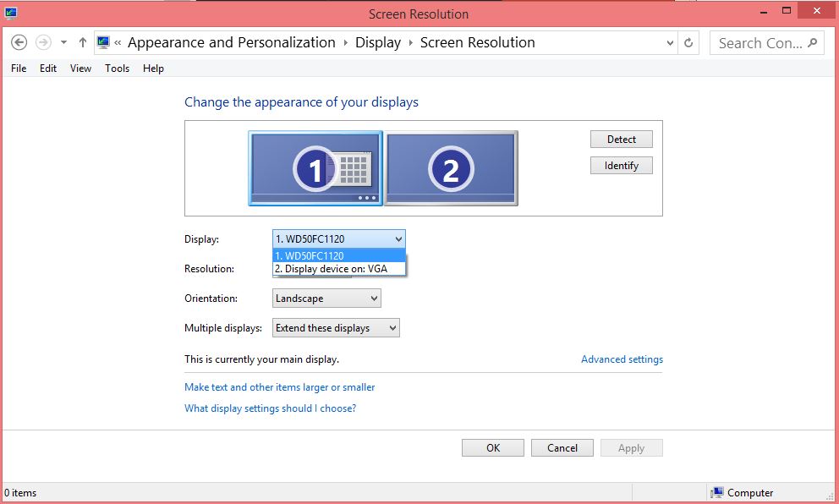The width and height of the screenshot is (839, 504).
Task: Click the search magnifier icon
Action: 812,42
